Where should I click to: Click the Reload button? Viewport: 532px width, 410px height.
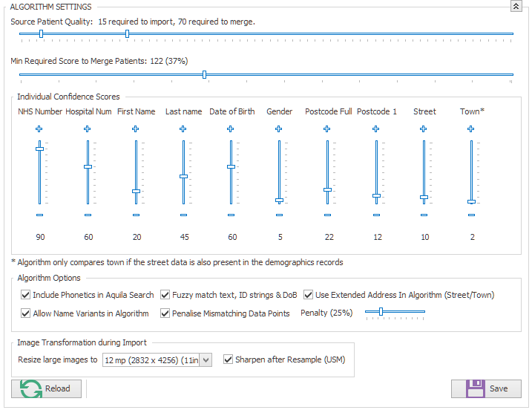(x=46, y=388)
